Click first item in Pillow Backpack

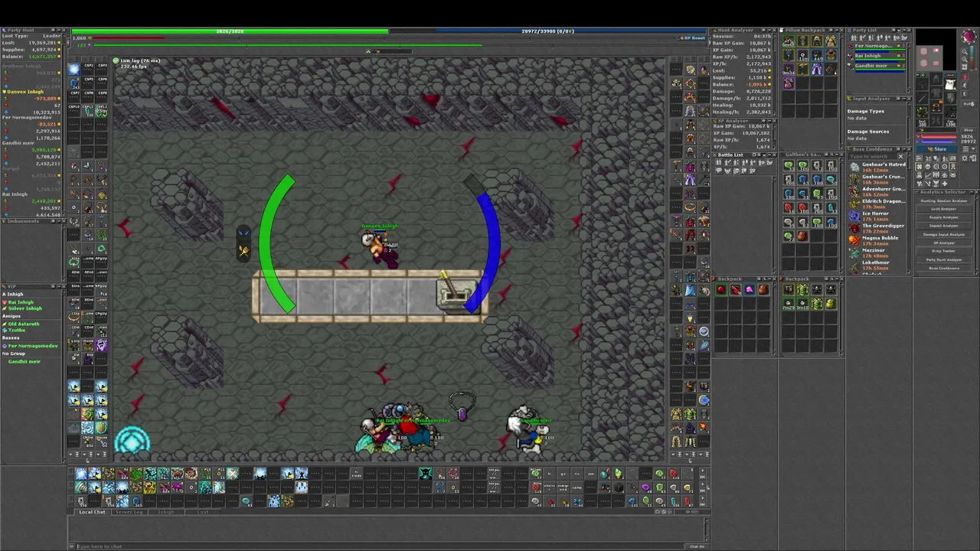coord(789,41)
